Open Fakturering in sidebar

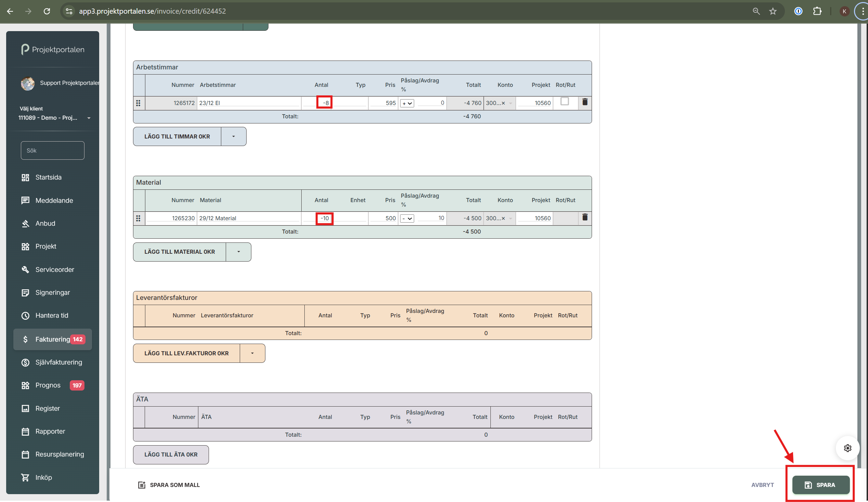[52, 339]
